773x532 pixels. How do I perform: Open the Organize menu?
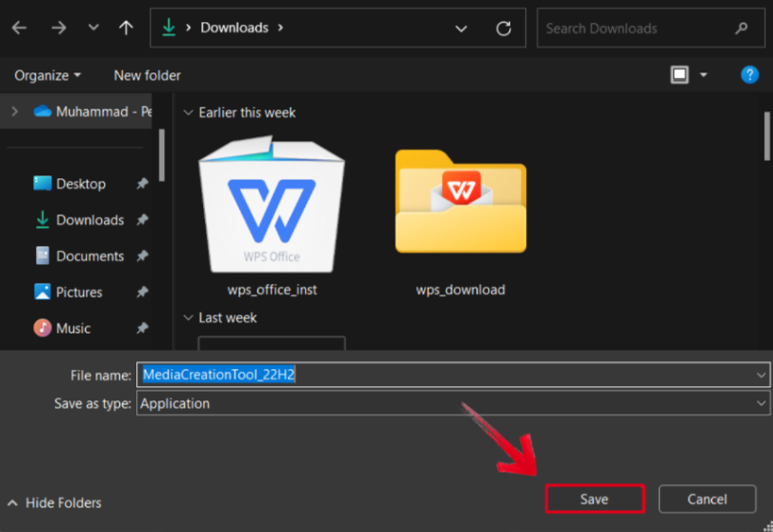(x=48, y=75)
